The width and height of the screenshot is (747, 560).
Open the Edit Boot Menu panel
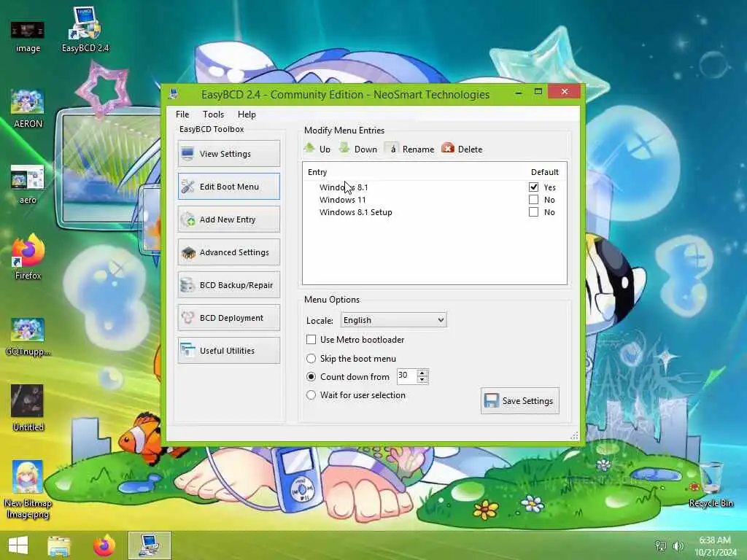[x=229, y=186]
